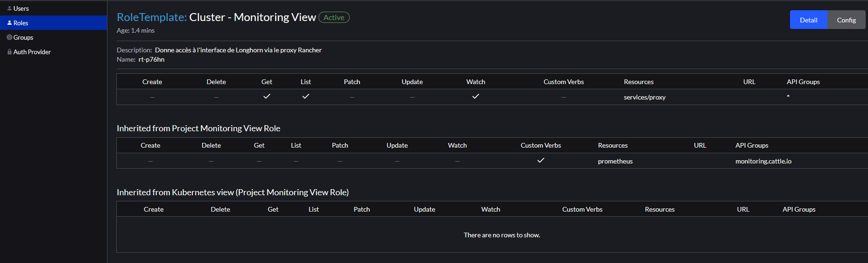
Task: Click the Active status badge
Action: pos(334,18)
